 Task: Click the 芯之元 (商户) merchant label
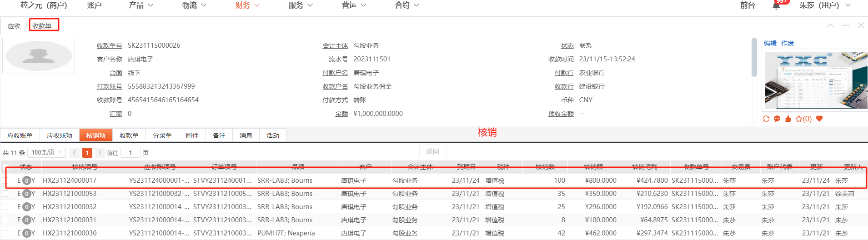pos(44,5)
